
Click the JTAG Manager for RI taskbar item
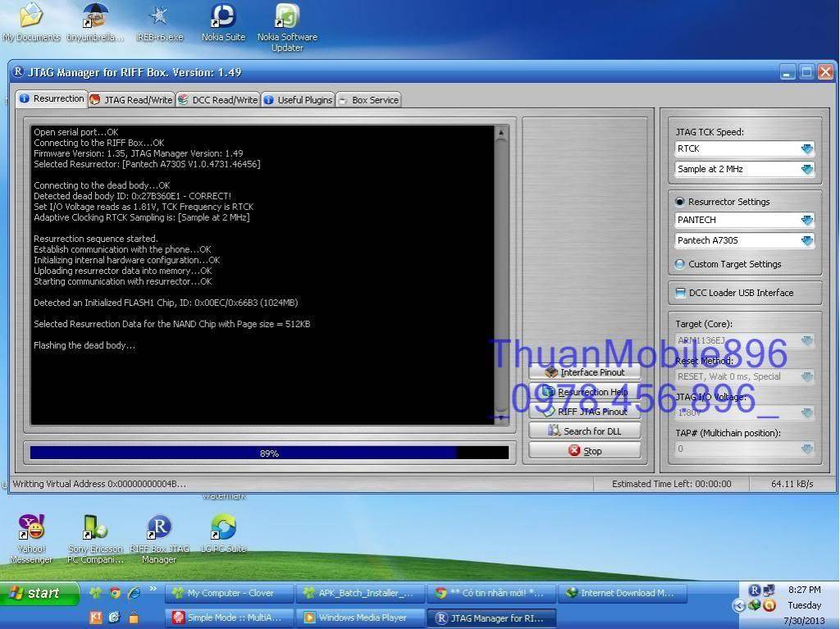[492, 618]
